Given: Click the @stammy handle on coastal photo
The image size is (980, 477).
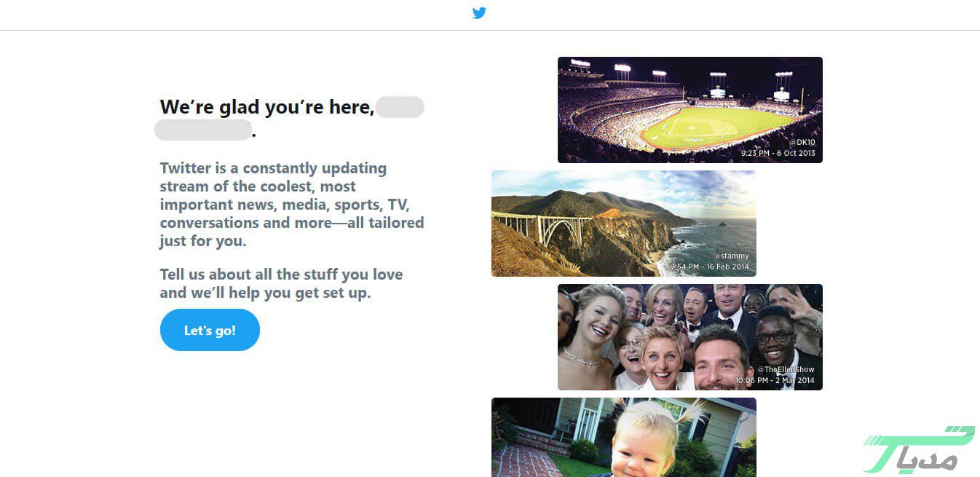Looking at the screenshot, I should (731, 256).
